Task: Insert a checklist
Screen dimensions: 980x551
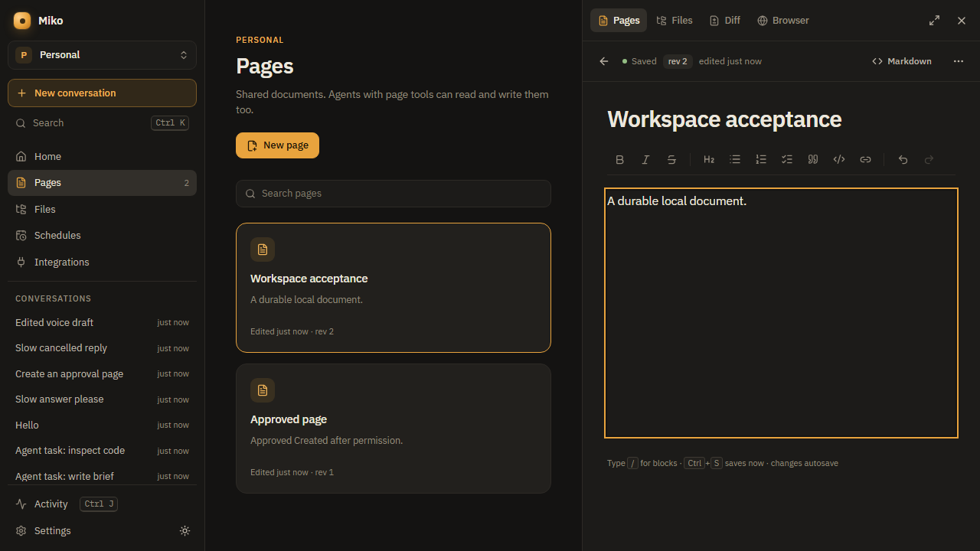Action: click(787, 159)
